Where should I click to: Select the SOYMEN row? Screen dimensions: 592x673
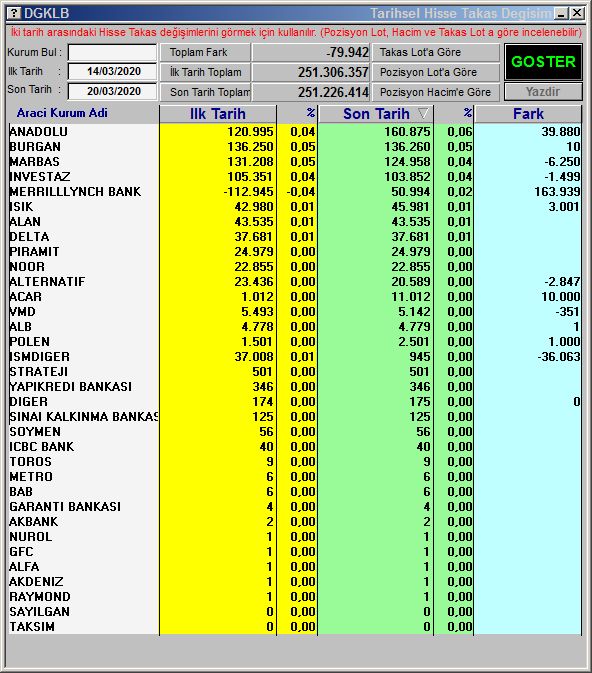point(295,431)
